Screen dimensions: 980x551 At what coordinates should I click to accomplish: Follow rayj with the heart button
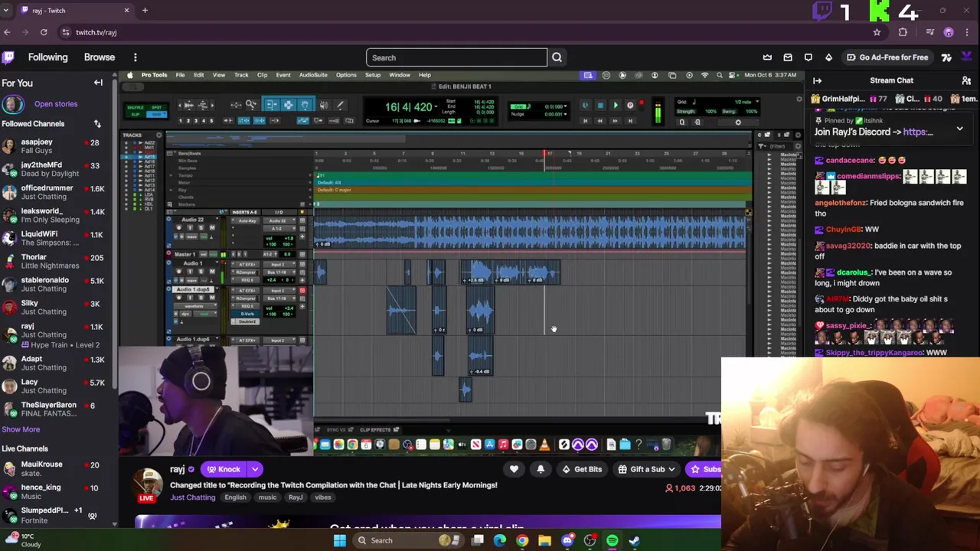pos(514,469)
